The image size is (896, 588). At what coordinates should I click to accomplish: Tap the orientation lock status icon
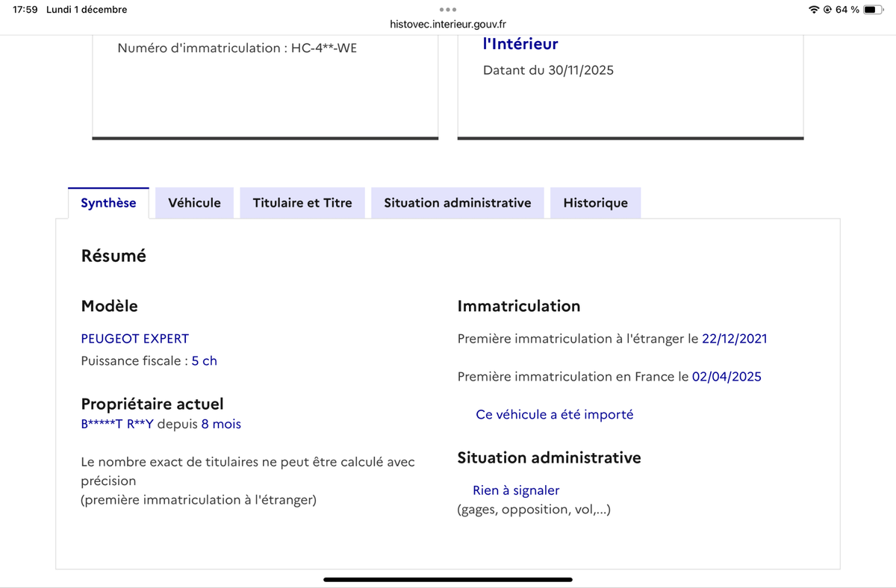pos(827,10)
